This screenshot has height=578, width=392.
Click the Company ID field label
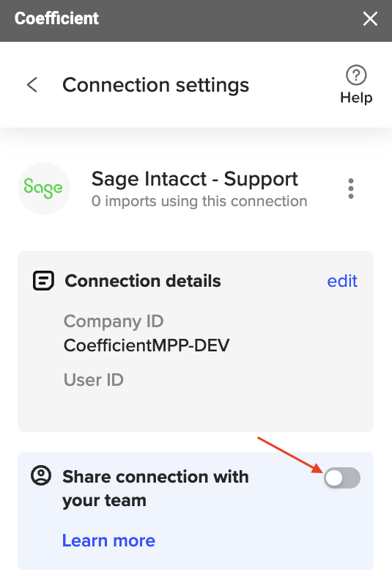tap(114, 321)
